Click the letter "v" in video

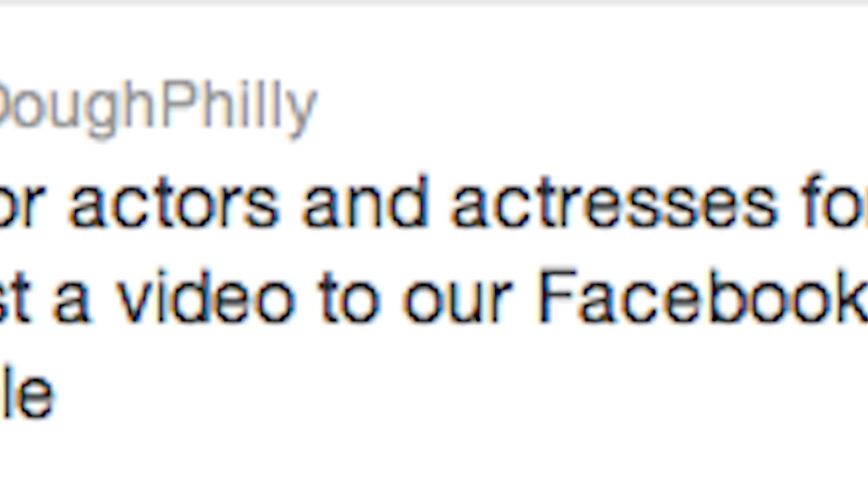click(x=135, y=302)
